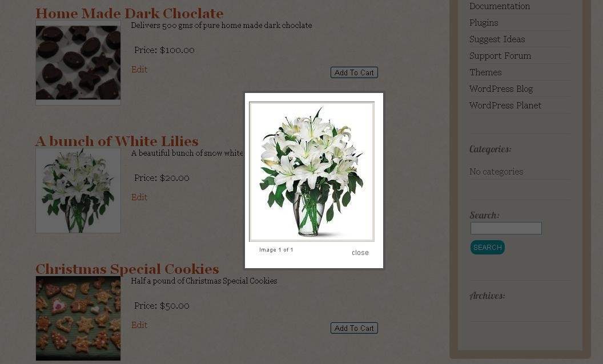Image resolution: width=603 pixels, height=364 pixels.
Task: Open the Suggest Ideas link
Action: pyautogui.click(x=497, y=39)
